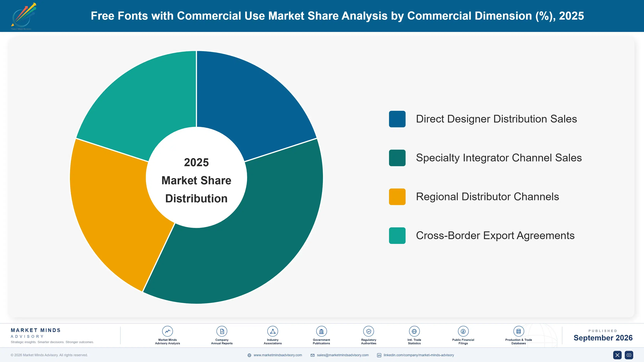
Task: Click the 2025 Market Share Distribution center text
Action: point(196,180)
